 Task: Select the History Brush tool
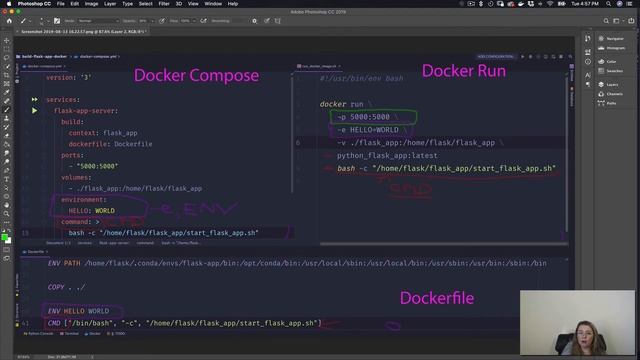[7, 127]
